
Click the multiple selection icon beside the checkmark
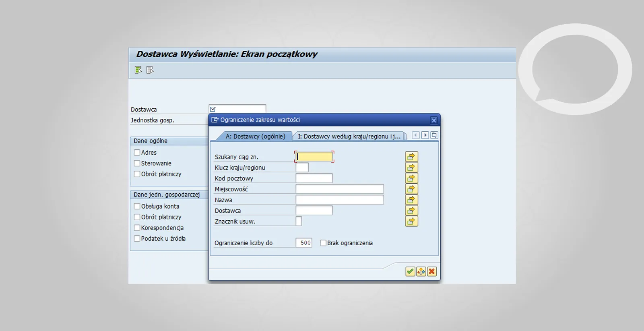[421, 271]
